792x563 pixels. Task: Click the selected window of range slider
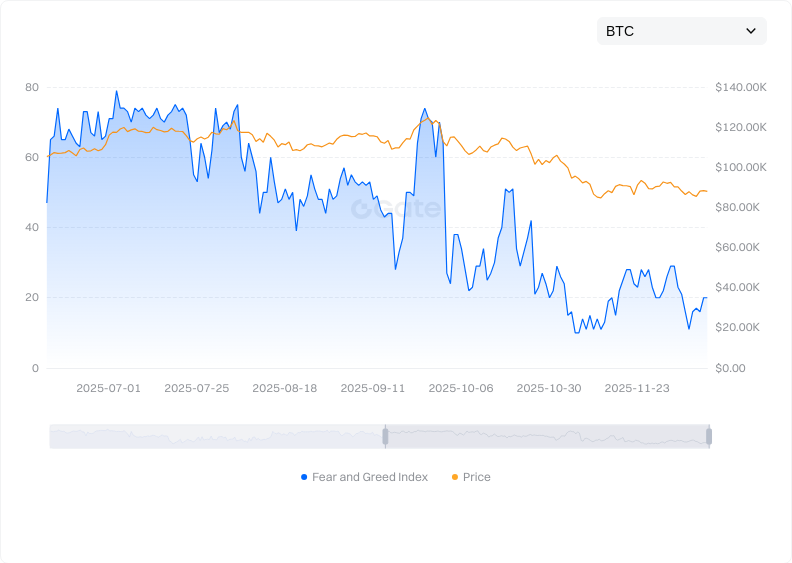546,436
